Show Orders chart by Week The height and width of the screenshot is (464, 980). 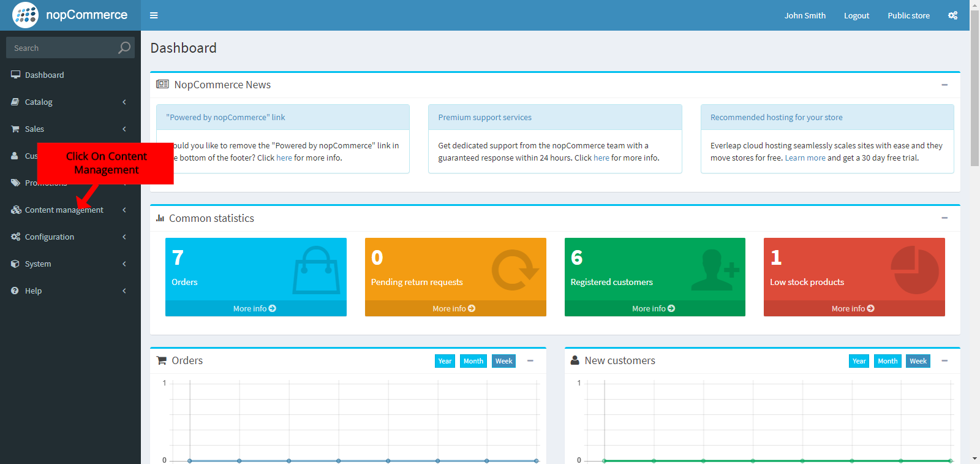click(504, 361)
